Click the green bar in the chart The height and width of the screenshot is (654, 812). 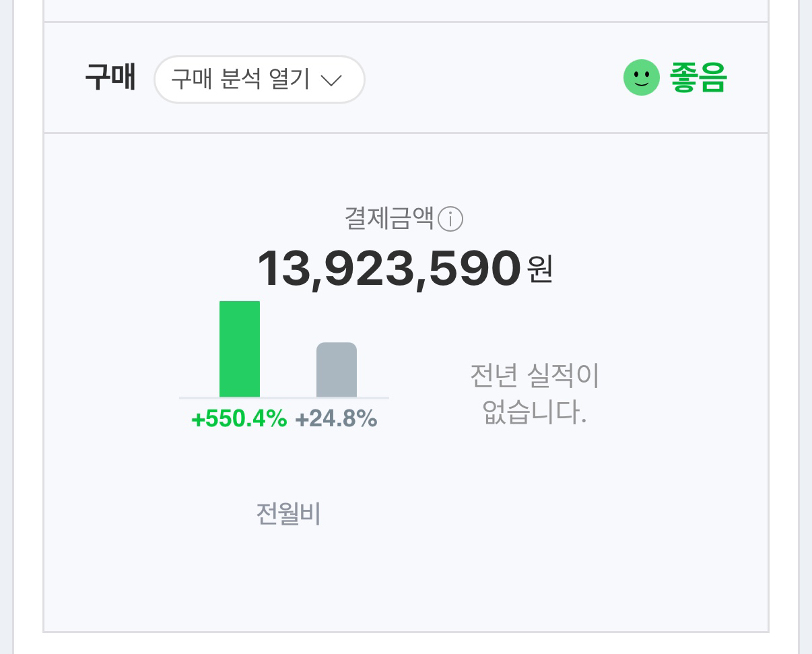[x=240, y=349]
